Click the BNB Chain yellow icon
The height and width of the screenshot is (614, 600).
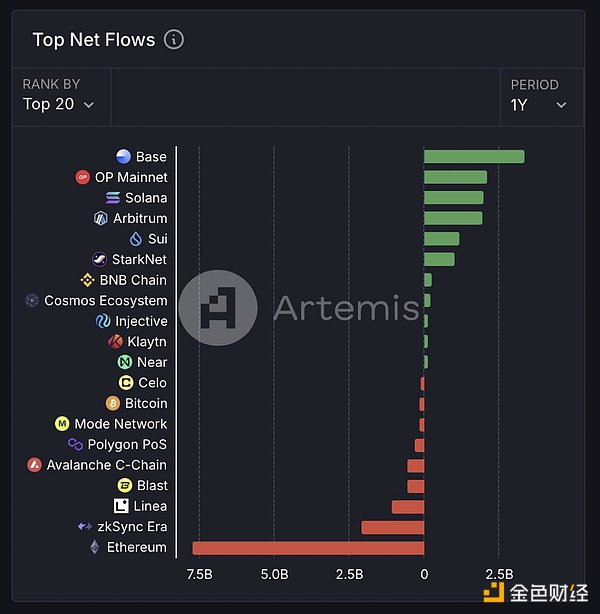(x=87, y=280)
